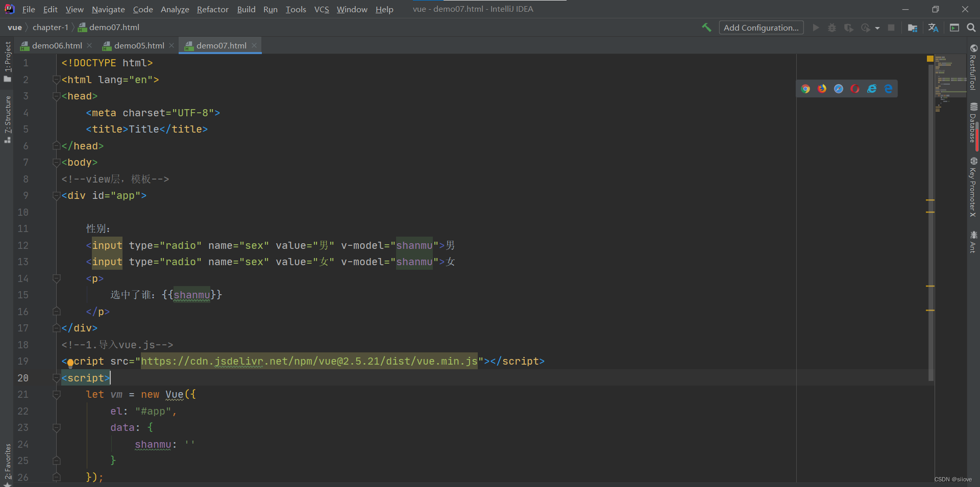The width and height of the screenshot is (980, 487).
Task: Open the page in Chrome browser preview
Action: [x=805, y=88]
